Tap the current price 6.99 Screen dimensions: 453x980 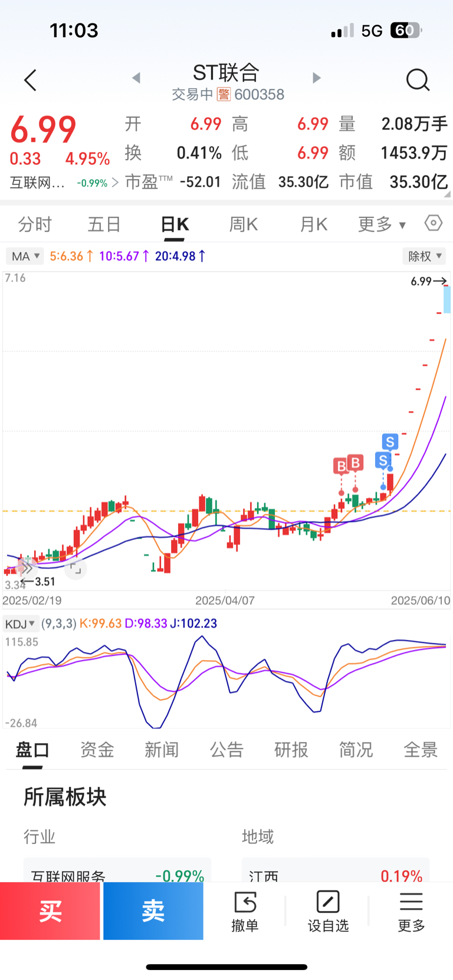pyautogui.click(x=44, y=129)
